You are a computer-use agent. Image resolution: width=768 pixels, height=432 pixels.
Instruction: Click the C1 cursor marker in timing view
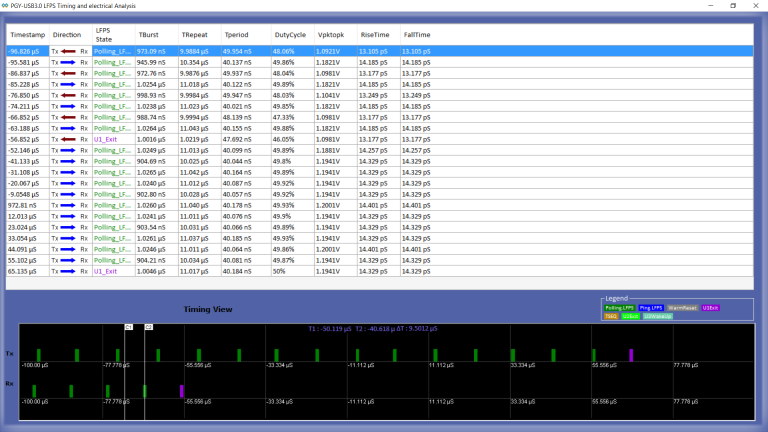pos(129,327)
